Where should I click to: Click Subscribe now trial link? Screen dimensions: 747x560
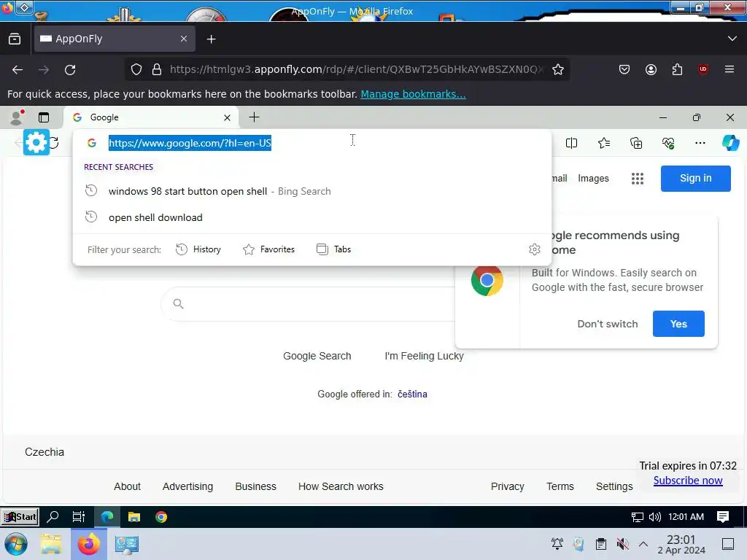tap(688, 480)
